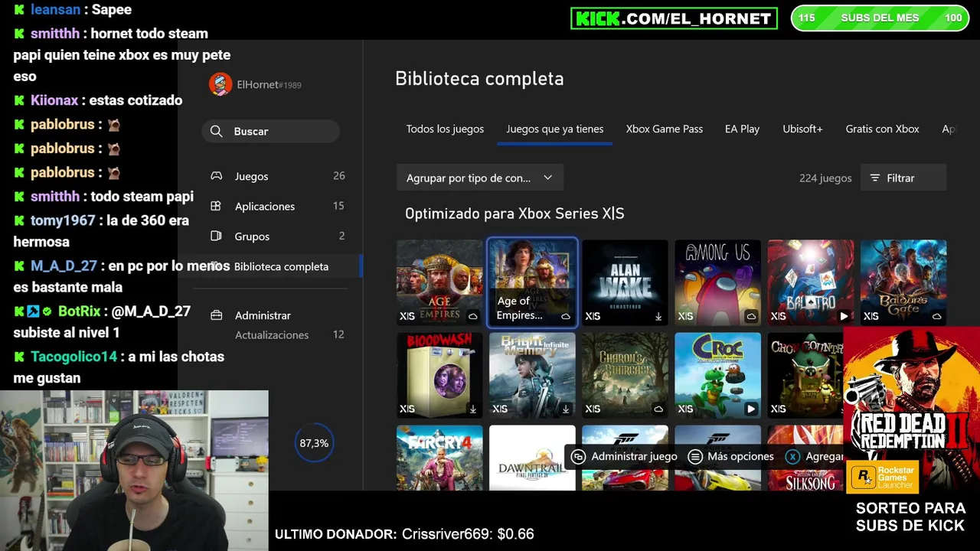Screen dimensions: 980x551
Task: Open Baldur's Gate game tile
Action: coord(903,282)
